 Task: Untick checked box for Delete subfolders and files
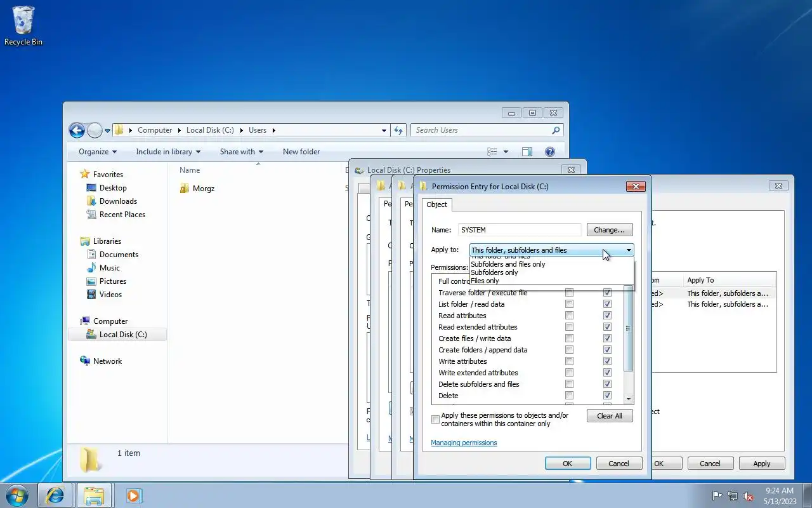(607, 384)
